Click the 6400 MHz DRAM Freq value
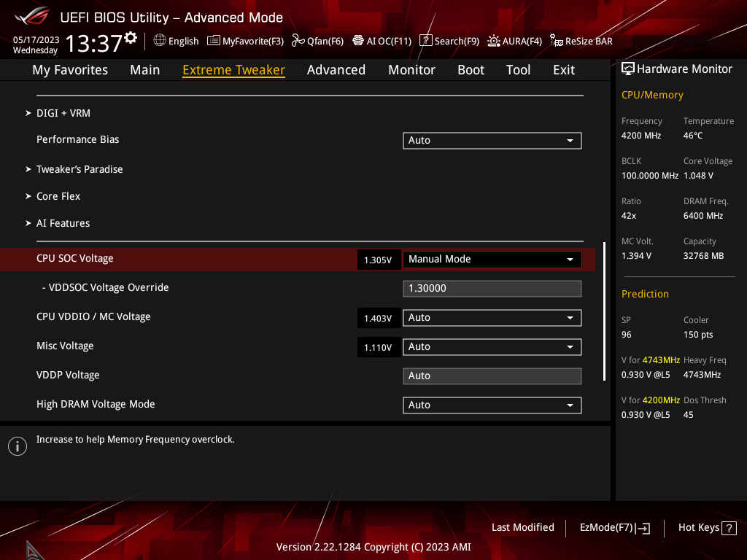This screenshot has height=560, width=747. pyautogui.click(x=703, y=216)
